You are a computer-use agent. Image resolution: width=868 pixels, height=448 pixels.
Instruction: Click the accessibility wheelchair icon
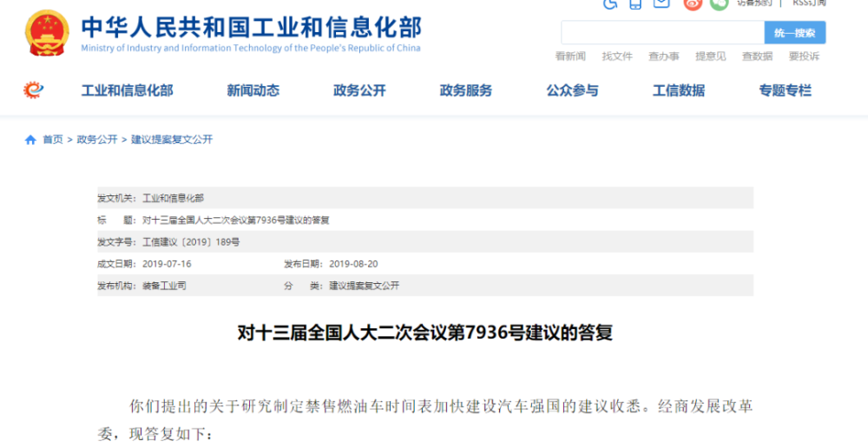tap(610, 3)
